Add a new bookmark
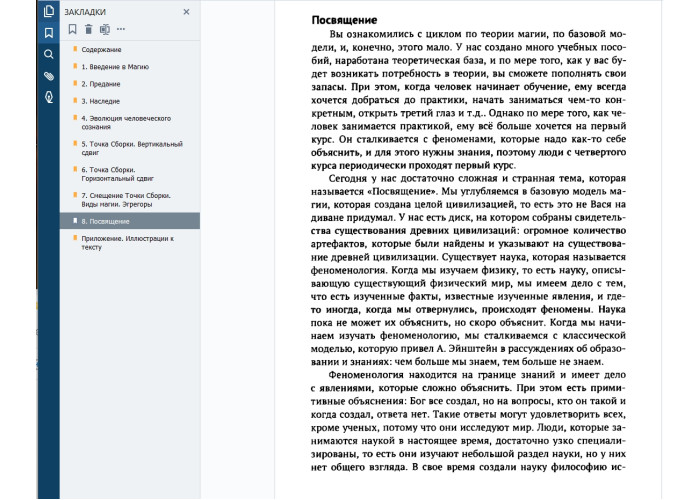Viewport: 700px width, 500px height. click(x=73, y=29)
